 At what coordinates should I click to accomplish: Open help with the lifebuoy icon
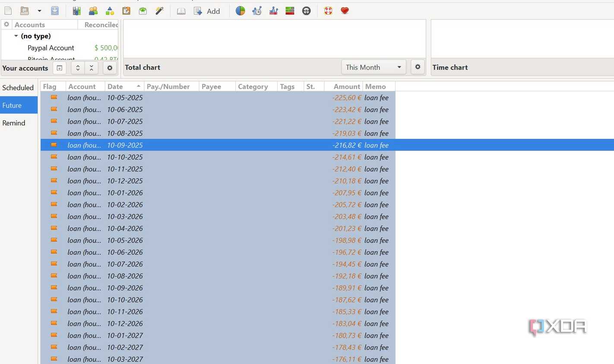tap(328, 11)
